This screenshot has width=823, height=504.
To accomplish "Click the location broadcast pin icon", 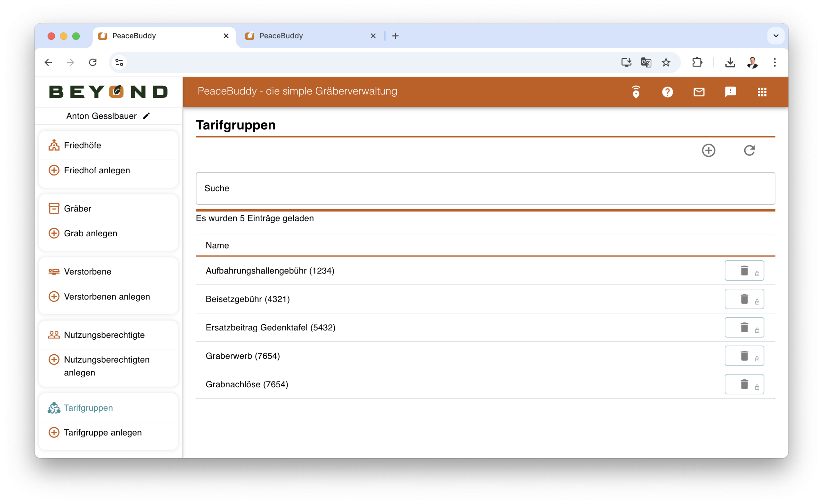I will pos(636,92).
